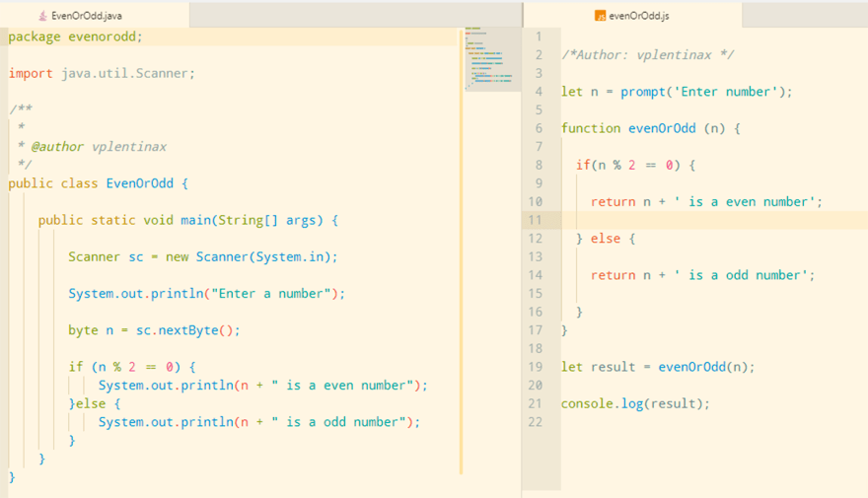
Task: Click the Java 'if (n % 2 == 0) {' line
Action: point(132,367)
